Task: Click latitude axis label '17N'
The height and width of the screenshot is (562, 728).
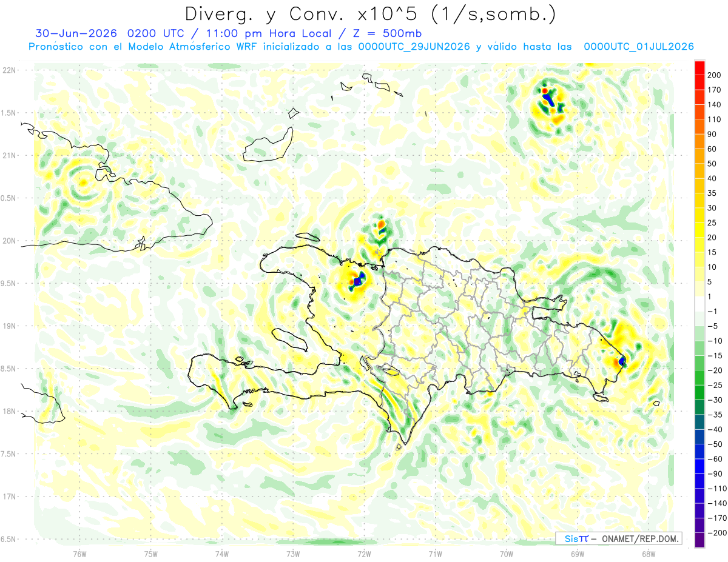Action: [x=9, y=497]
